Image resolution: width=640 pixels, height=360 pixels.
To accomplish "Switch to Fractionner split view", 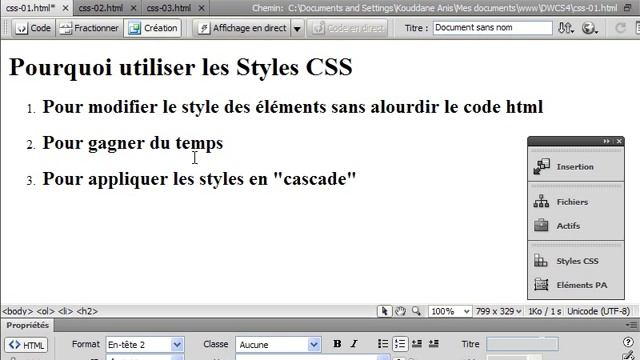I will point(89,28).
